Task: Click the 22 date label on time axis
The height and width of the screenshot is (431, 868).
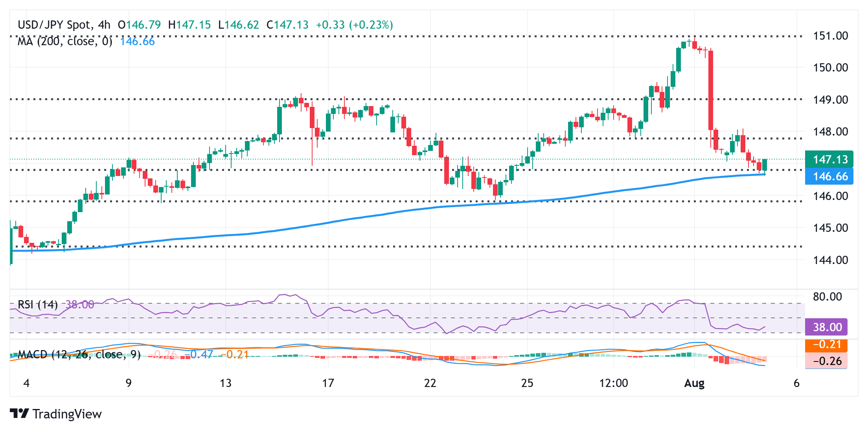Action: 430,383
